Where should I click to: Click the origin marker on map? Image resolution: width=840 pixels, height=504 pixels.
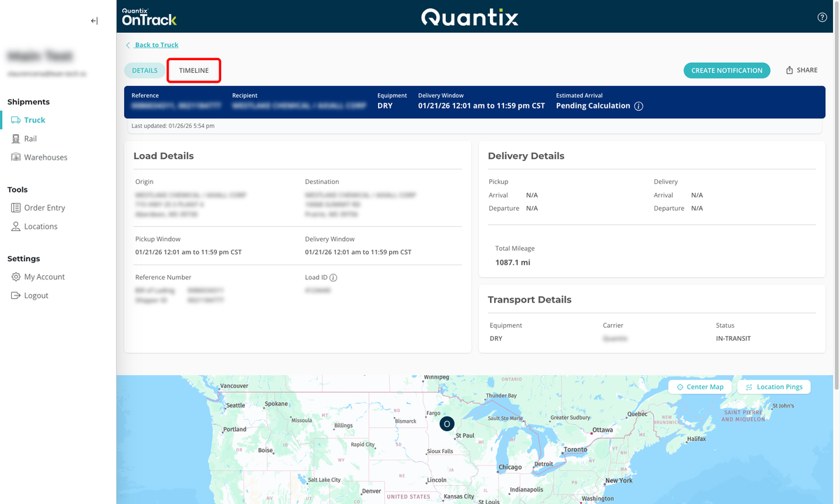point(447,424)
